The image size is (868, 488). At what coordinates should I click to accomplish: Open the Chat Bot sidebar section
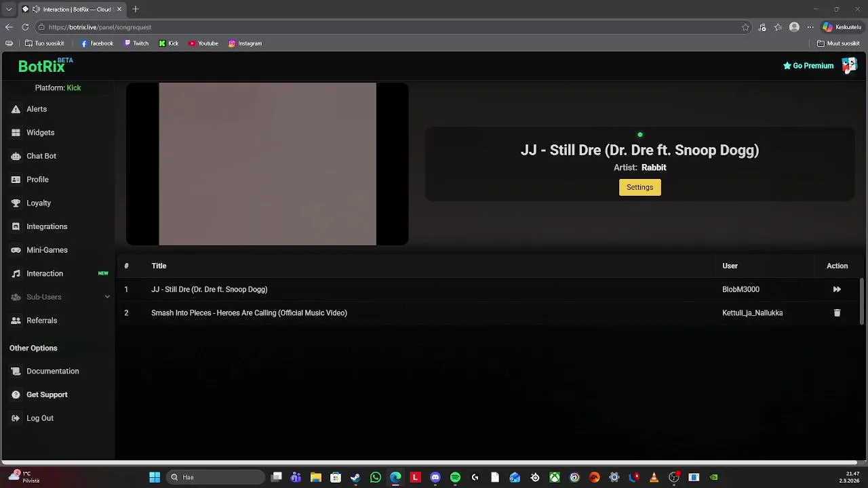point(41,156)
